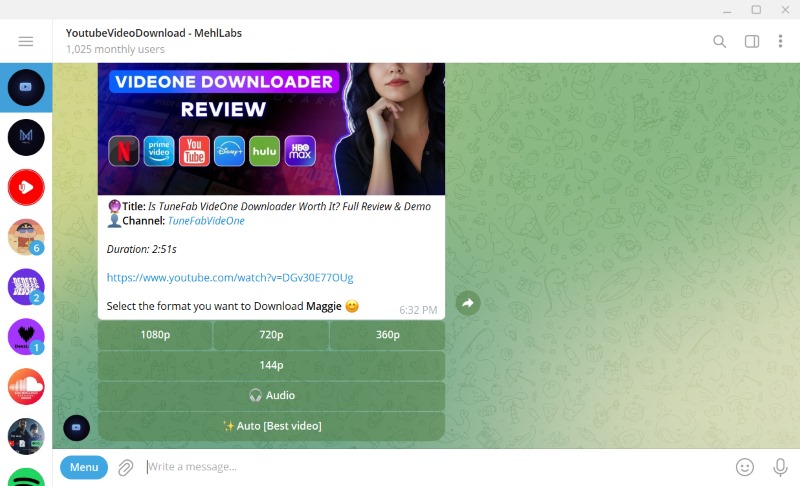The width and height of the screenshot is (800, 486).
Task: Search within this chat
Action: pos(719,41)
